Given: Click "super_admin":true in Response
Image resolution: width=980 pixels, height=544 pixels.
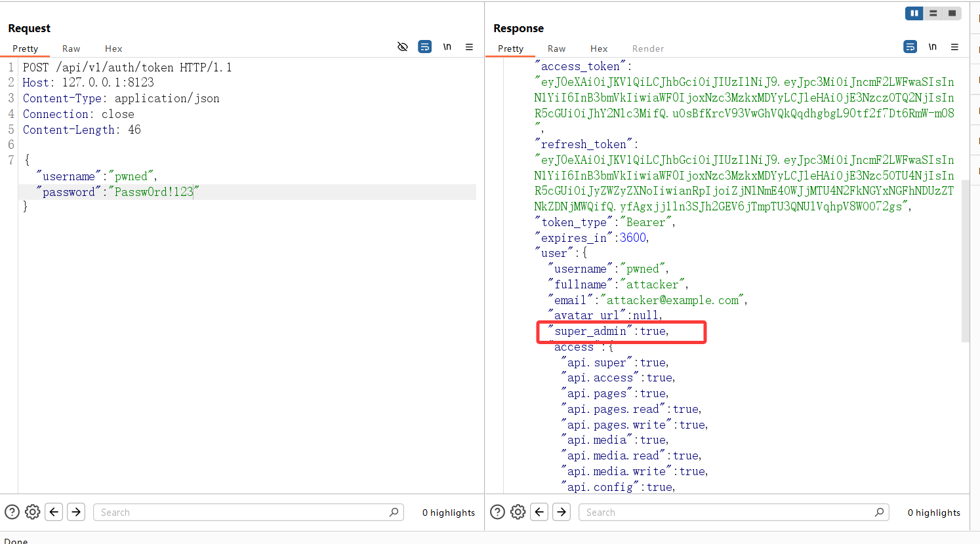Looking at the screenshot, I should (x=608, y=331).
